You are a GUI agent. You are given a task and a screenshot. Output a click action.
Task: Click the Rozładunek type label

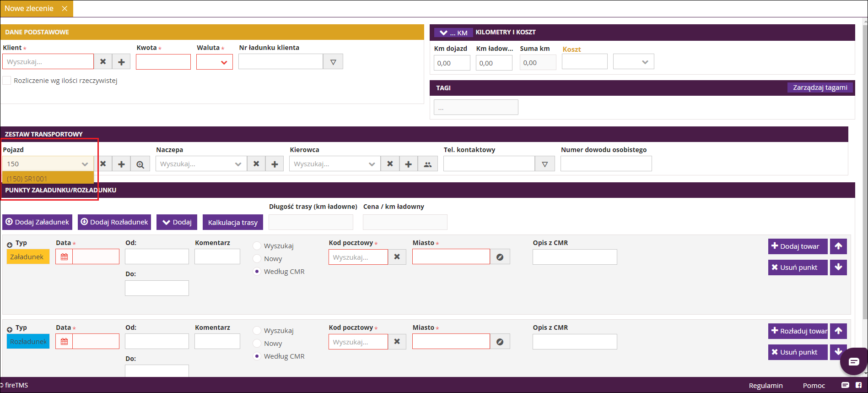click(28, 342)
